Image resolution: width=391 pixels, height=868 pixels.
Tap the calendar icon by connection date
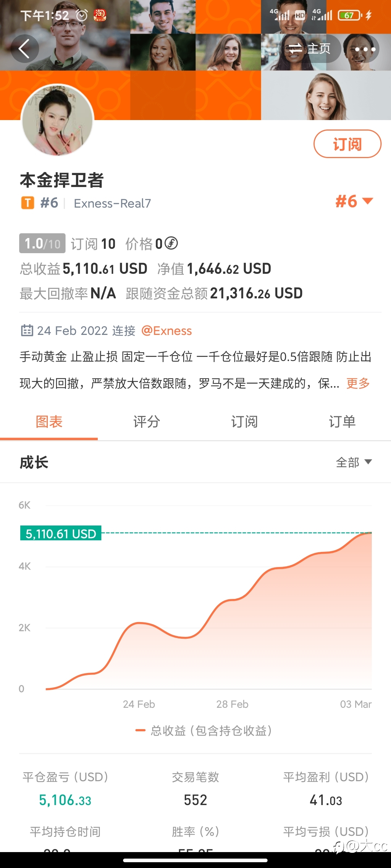[x=27, y=330]
